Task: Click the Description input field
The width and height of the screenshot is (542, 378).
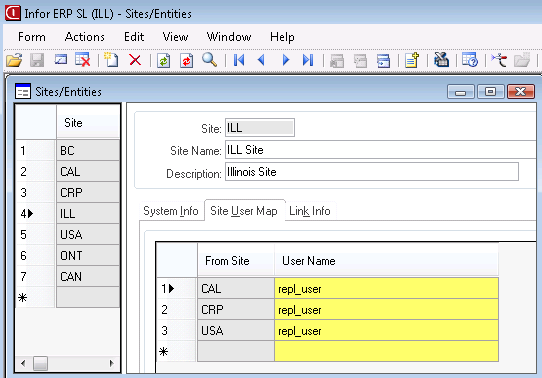Action: click(x=372, y=172)
